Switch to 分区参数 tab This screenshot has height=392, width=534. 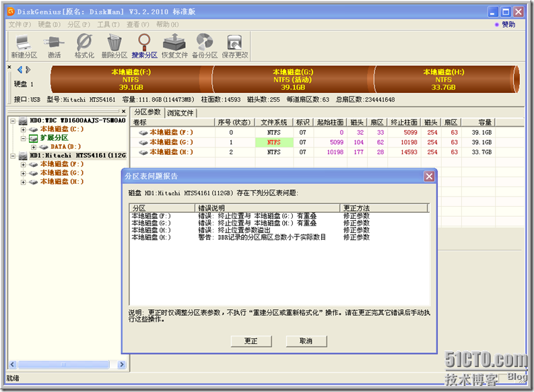147,112
